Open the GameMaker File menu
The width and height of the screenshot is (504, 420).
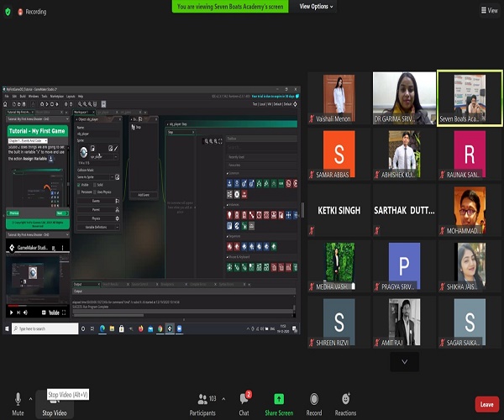click(x=7, y=96)
